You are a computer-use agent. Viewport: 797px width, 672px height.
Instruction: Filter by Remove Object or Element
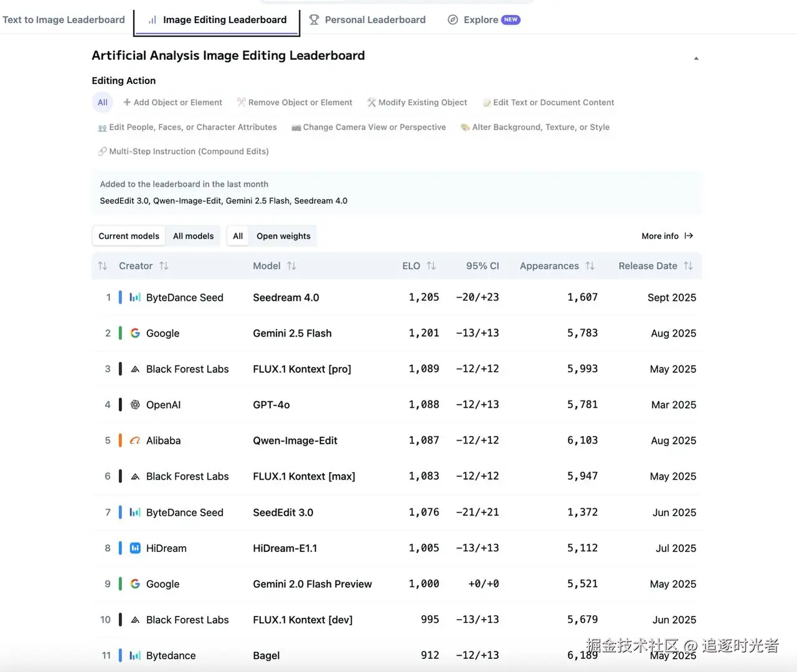tap(295, 103)
